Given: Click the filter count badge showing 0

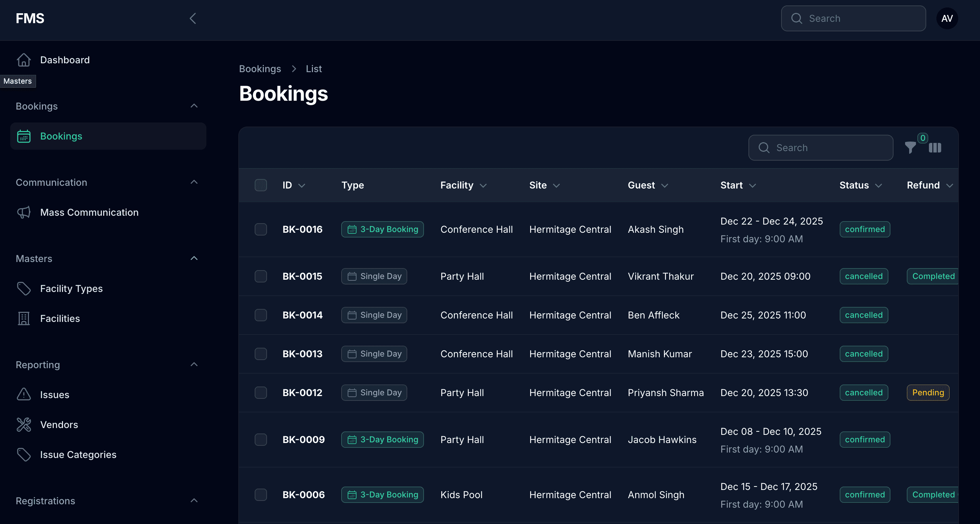Looking at the screenshot, I should (922, 138).
